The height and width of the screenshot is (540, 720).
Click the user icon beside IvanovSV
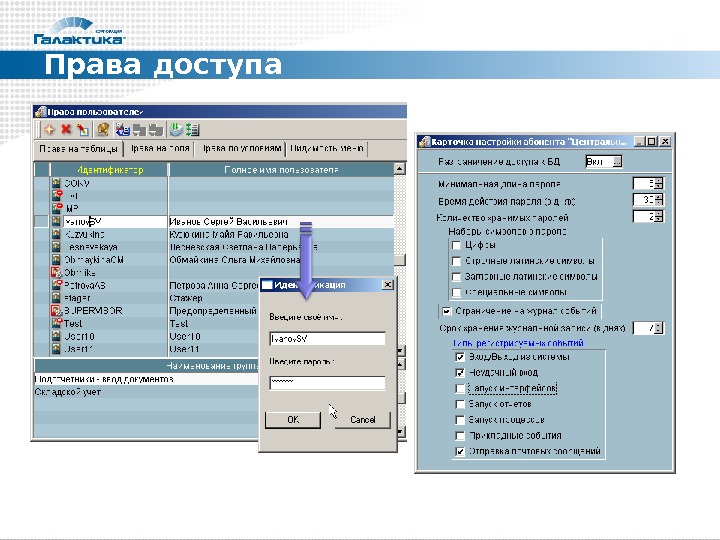coord(56,222)
